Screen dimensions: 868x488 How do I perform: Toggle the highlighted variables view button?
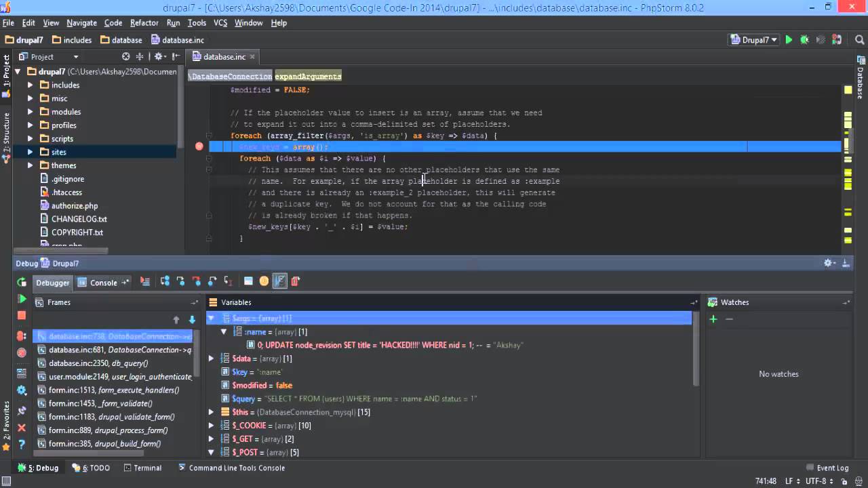[279, 281]
